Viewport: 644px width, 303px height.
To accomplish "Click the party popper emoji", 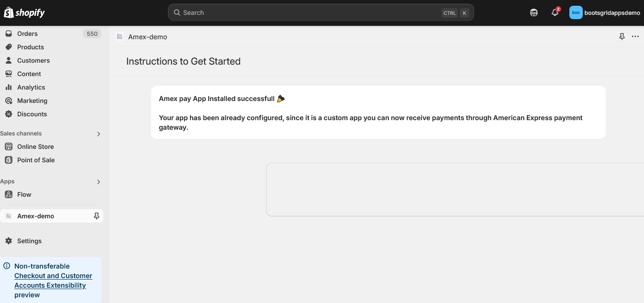I will click(281, 99).
